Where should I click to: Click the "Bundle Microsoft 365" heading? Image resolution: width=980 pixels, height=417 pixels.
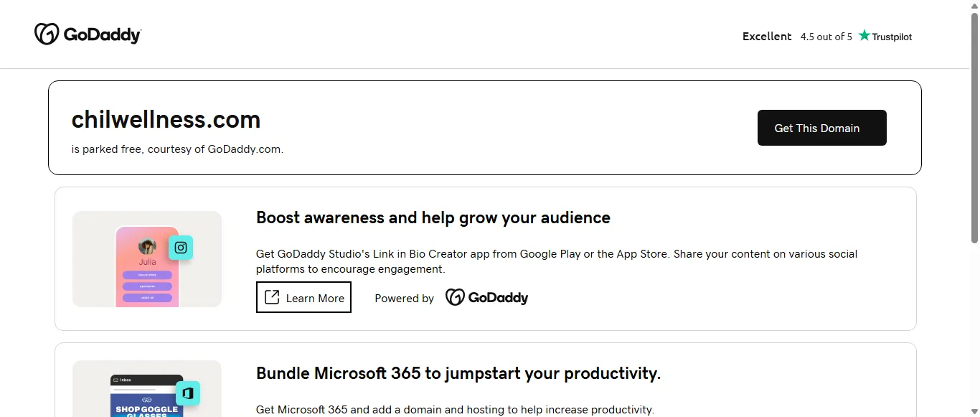[458, 373]
